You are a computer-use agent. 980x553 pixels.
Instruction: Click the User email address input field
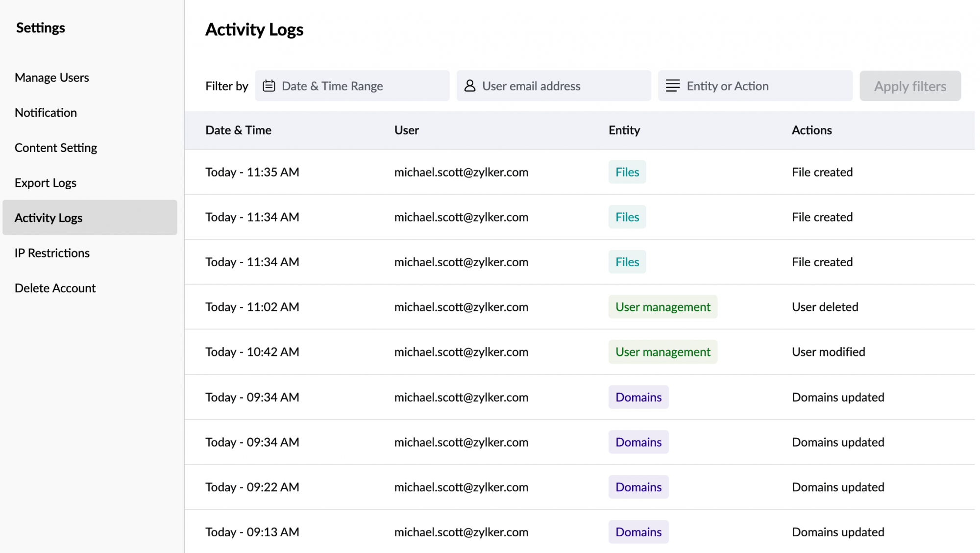[554, 85]
